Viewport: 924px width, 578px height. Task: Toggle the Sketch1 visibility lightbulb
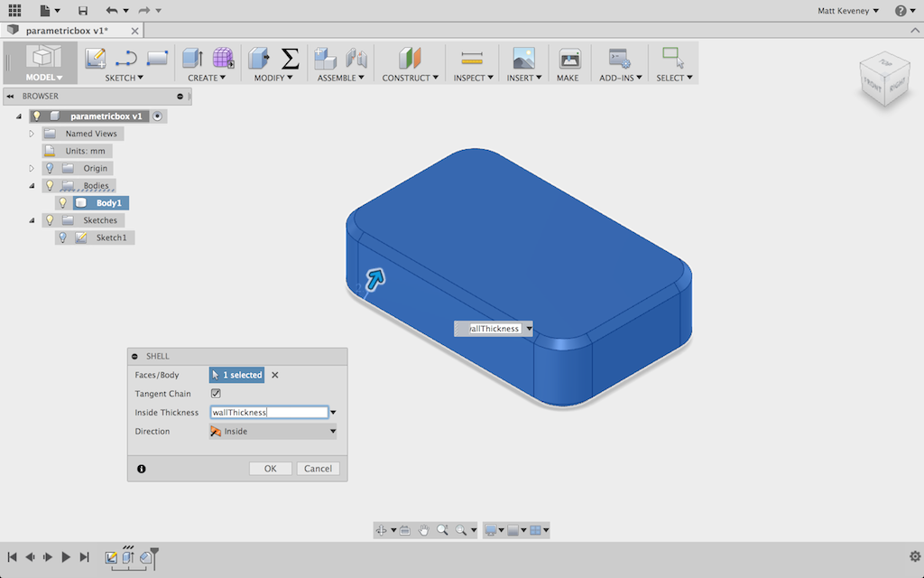click(x=61, y=237)
